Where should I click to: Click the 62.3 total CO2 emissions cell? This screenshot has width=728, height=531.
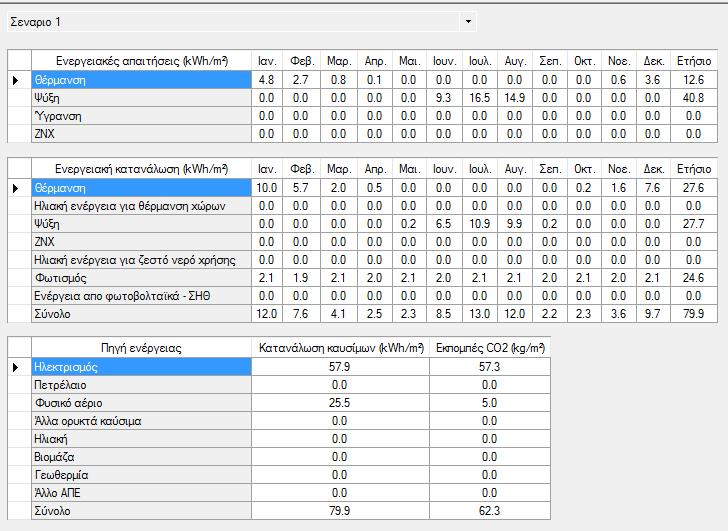(490, 511)
